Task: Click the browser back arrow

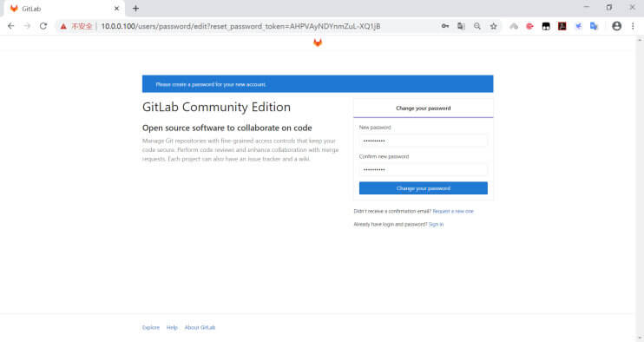Action: [x=11, y=26]
